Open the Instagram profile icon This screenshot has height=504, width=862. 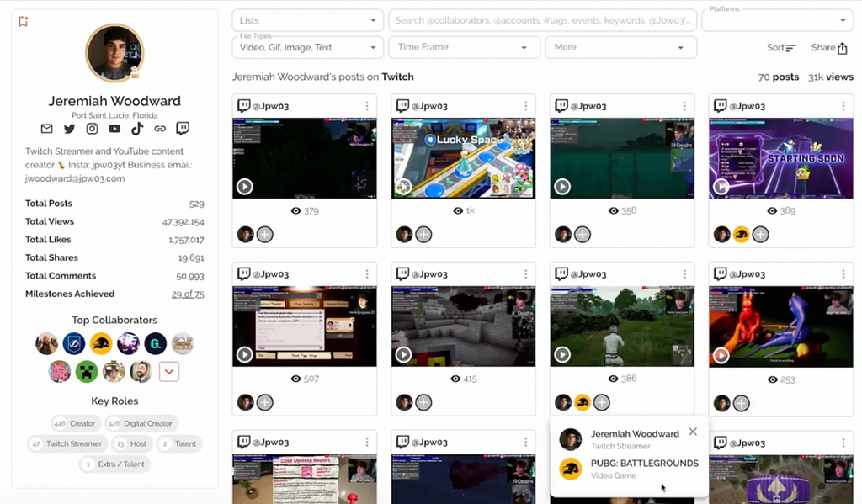(x=92, y=129)
